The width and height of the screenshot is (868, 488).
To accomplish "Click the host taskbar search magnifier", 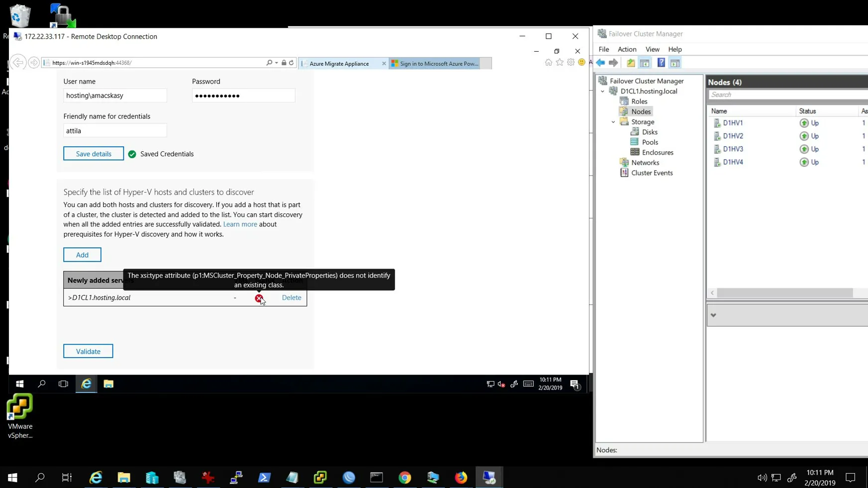I will (40, 478).
